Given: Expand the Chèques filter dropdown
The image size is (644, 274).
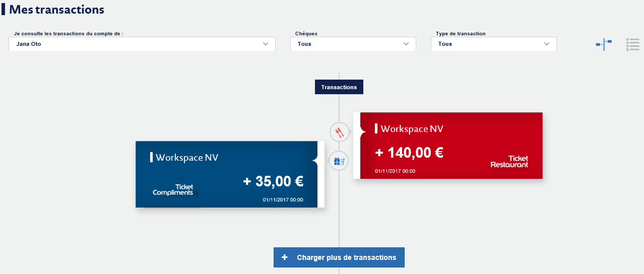Looking at the screenshot, I should [353, 44].
